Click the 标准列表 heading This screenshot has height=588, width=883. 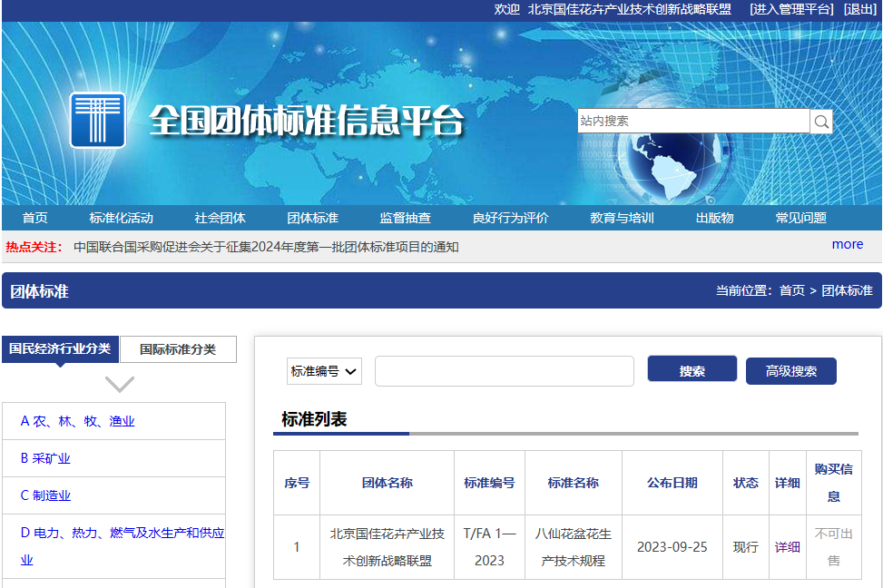[x=314, y=419]
